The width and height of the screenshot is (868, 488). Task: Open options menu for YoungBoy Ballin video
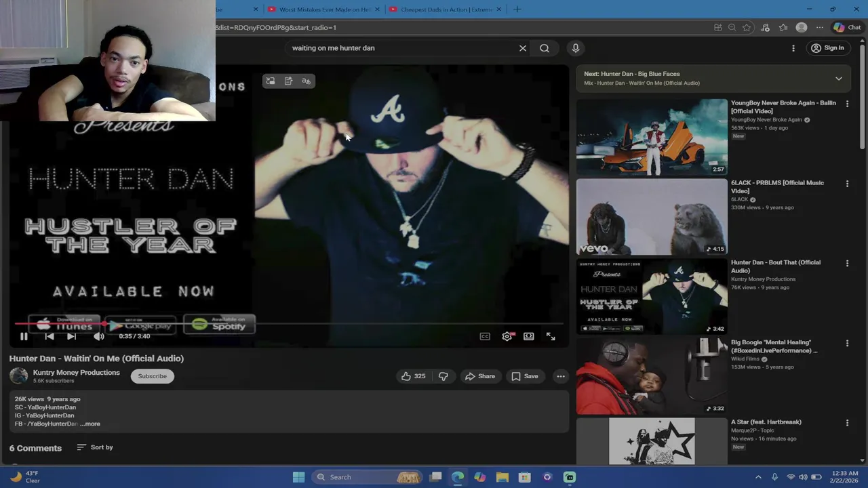(x=847, y=104)
